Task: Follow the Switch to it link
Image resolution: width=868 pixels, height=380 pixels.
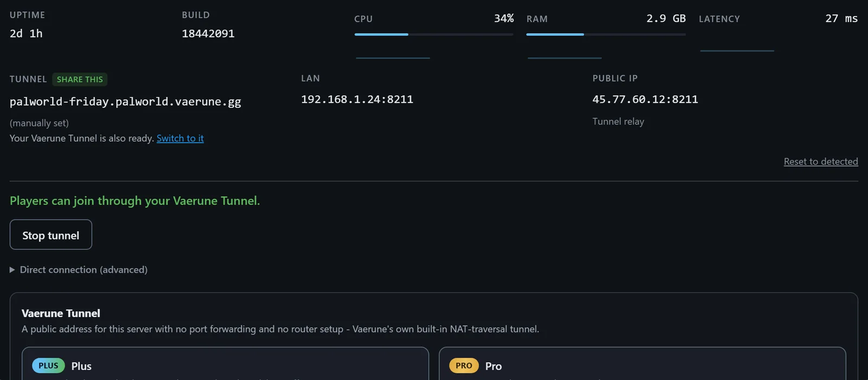Action: point(180,138)
